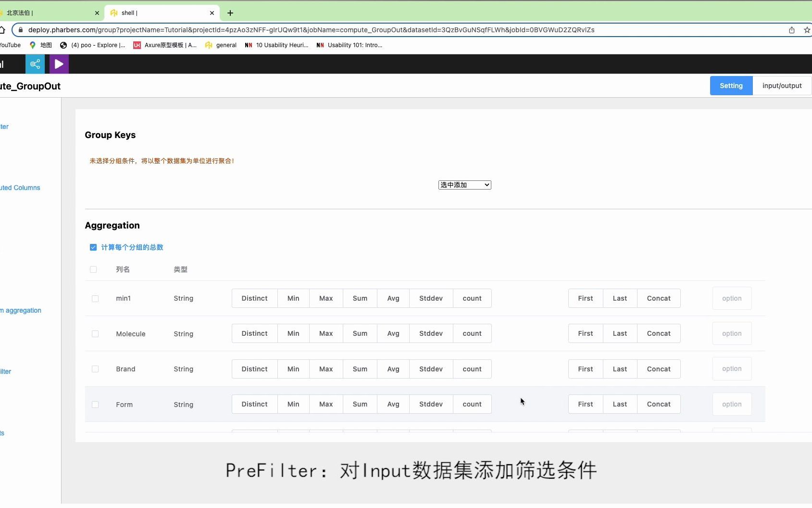
Task: Click Distinct for the min1 column
Action: tap(255, 298)
